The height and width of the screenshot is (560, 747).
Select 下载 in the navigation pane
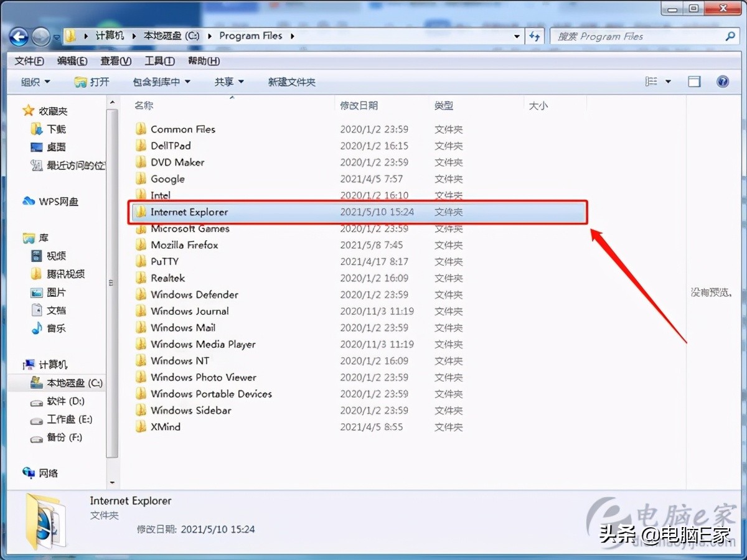(x=49, y=129)
